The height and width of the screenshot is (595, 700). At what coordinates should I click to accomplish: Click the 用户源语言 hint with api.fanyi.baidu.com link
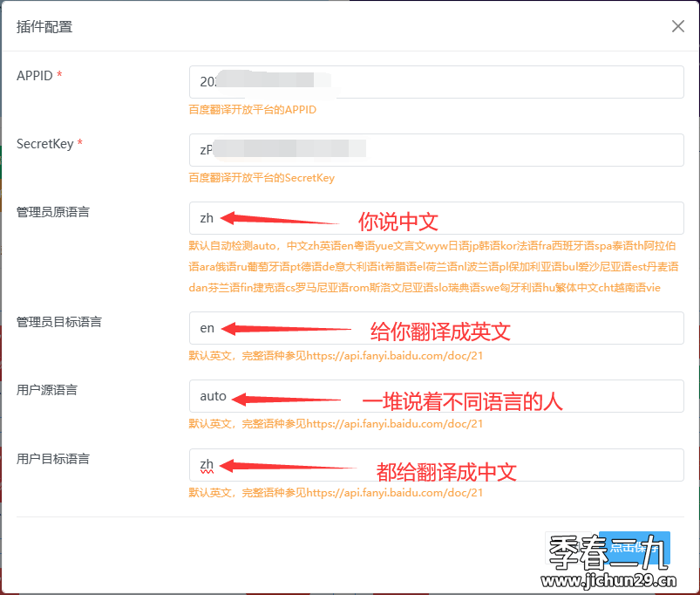(x=336, y=424)
